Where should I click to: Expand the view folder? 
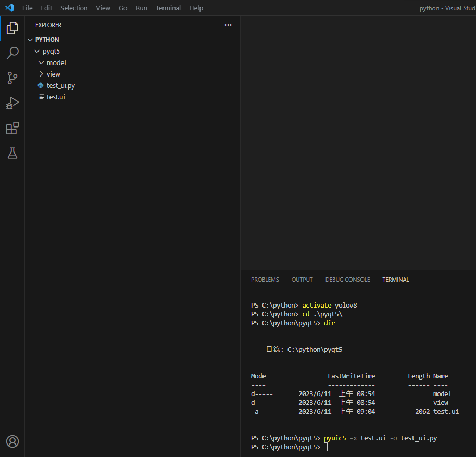click(53, 74)
